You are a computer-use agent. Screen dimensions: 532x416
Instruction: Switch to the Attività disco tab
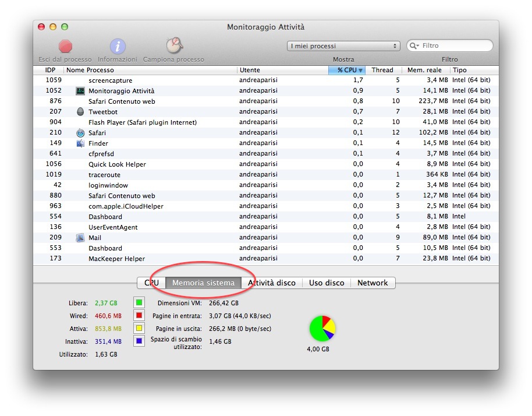[x=271, y=283]
